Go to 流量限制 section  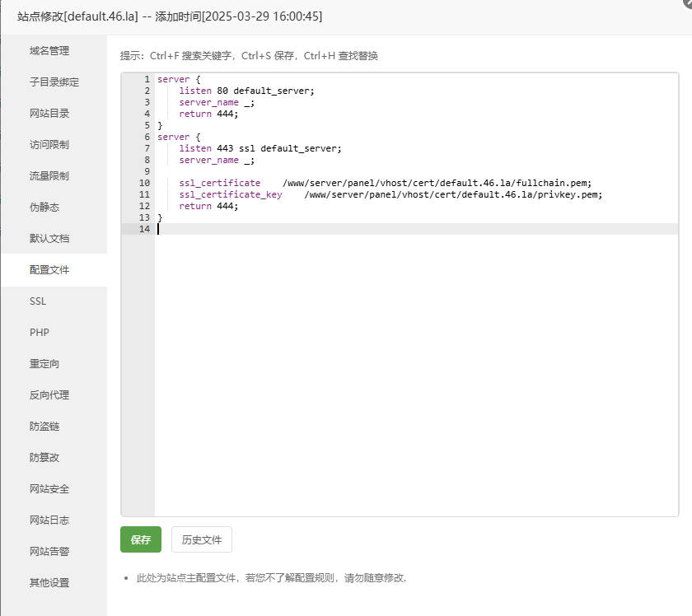pyautogui.click(x=49, y=176)
